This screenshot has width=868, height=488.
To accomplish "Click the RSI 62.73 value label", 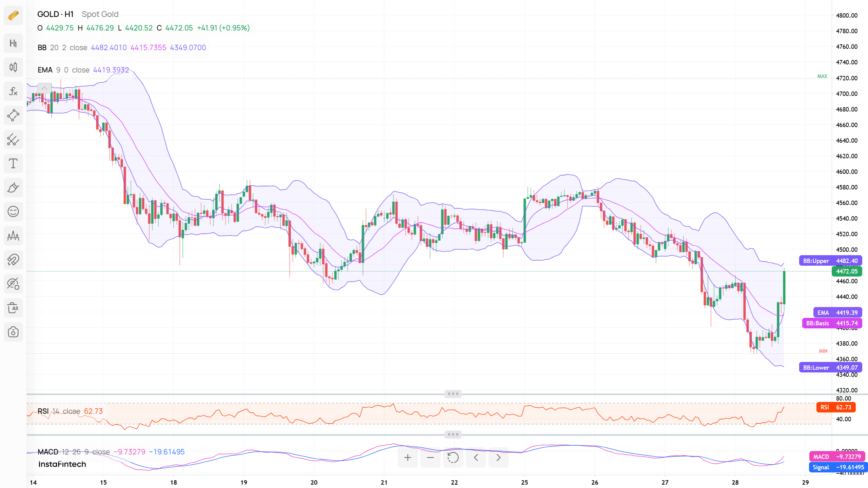I will coord(836,407).
